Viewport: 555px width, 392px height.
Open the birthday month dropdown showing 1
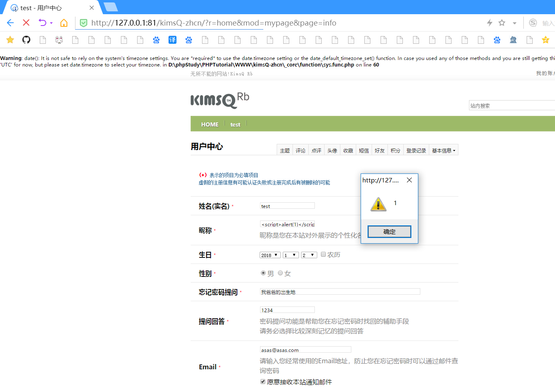tap(291, 255)
